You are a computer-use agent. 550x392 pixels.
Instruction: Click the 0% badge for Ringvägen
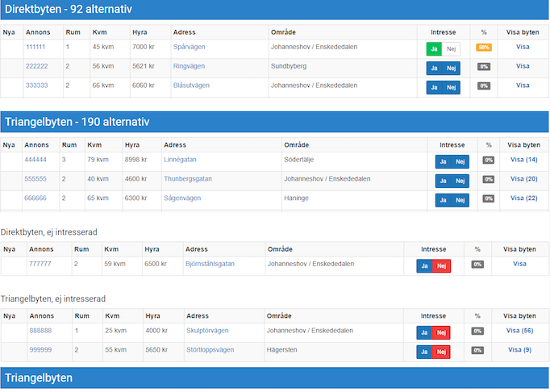pos(484,66)
